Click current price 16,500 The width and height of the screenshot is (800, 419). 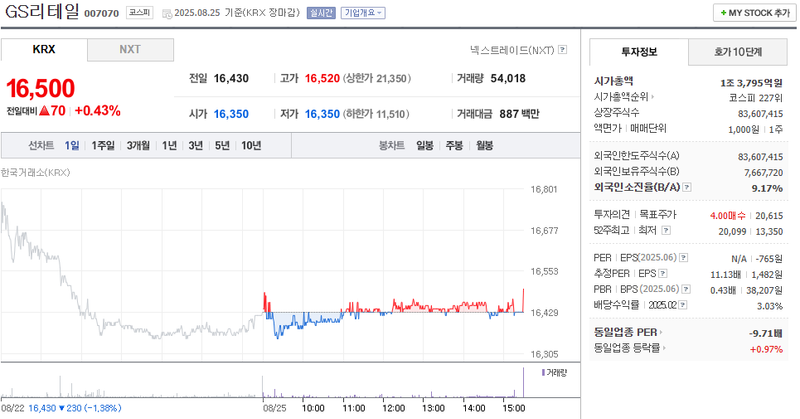40,88
